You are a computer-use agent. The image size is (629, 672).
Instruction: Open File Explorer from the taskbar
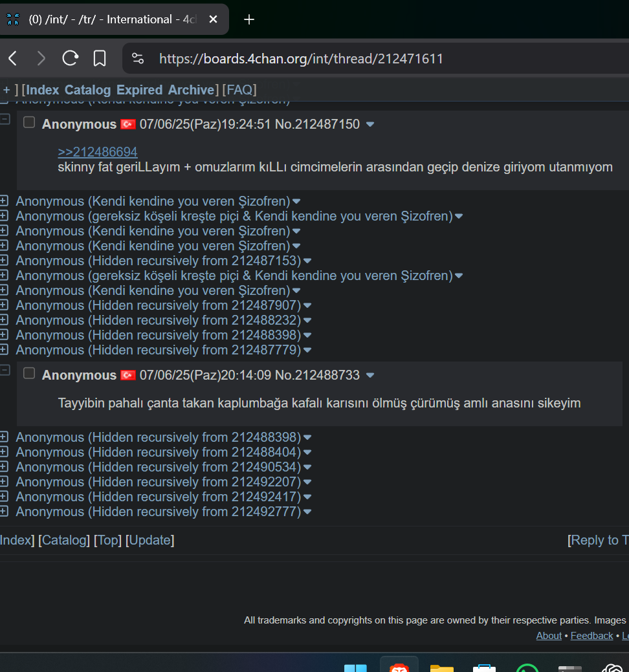(x=441, y=667)
